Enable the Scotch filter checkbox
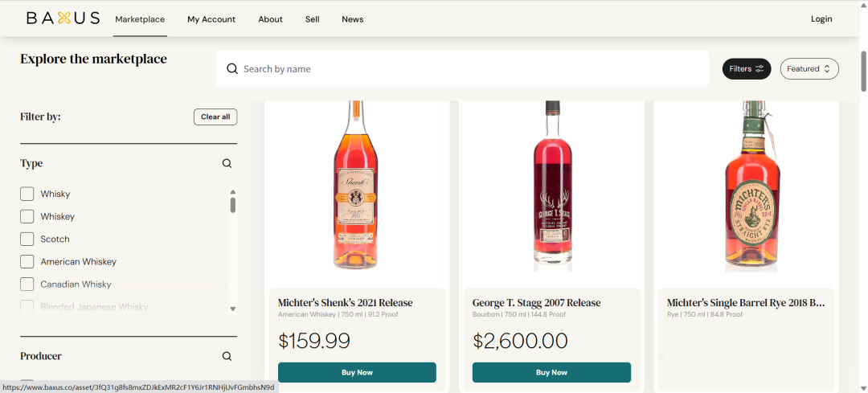 pos(27,239)
